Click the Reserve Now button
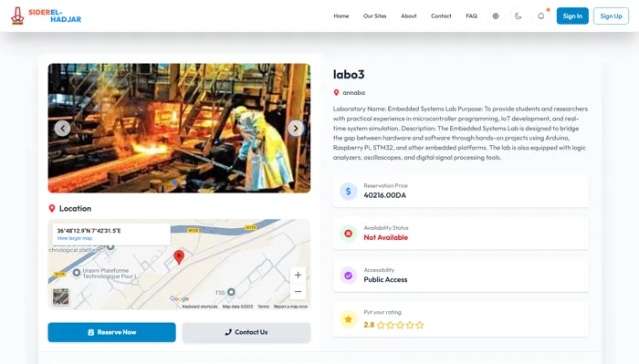The height and width of the screenshot is (364, 639). [x=111, y=332]
